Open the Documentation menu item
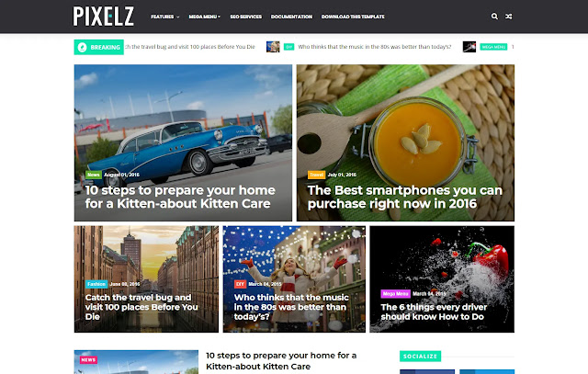Viewport: 588px width, 374px height. click(291, 17)
